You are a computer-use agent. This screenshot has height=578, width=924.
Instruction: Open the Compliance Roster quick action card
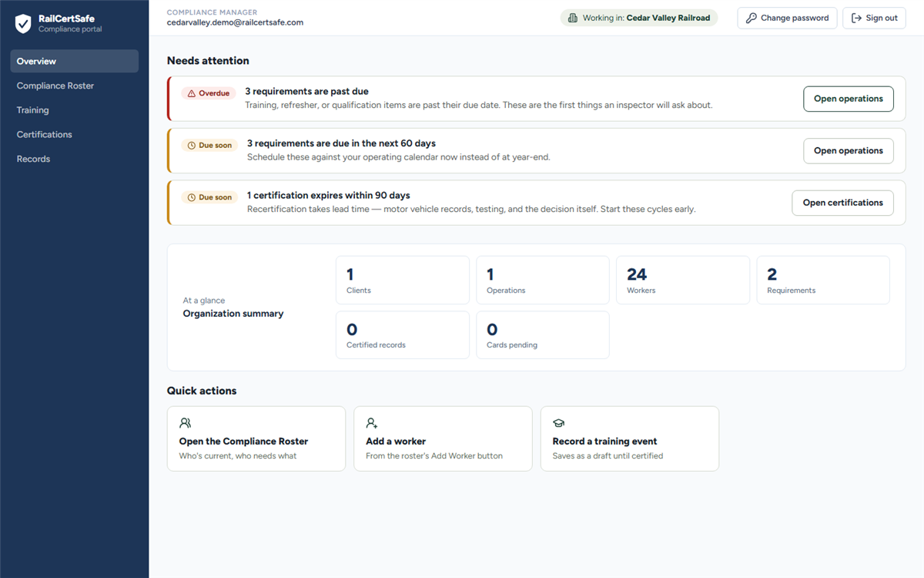(256, 439)
